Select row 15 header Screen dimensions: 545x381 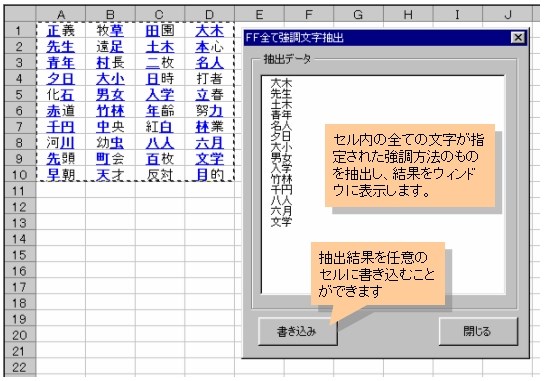pos(19,255)
